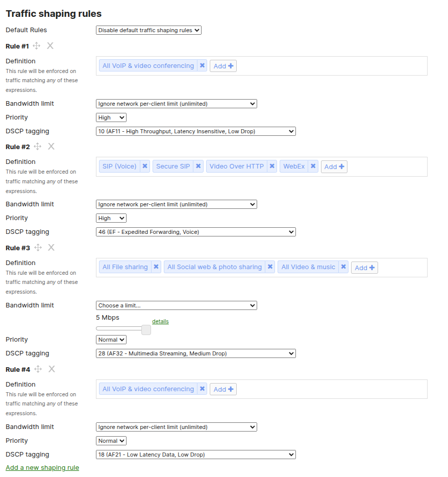Remove the Secure SIP expression tag

[198, 166]
